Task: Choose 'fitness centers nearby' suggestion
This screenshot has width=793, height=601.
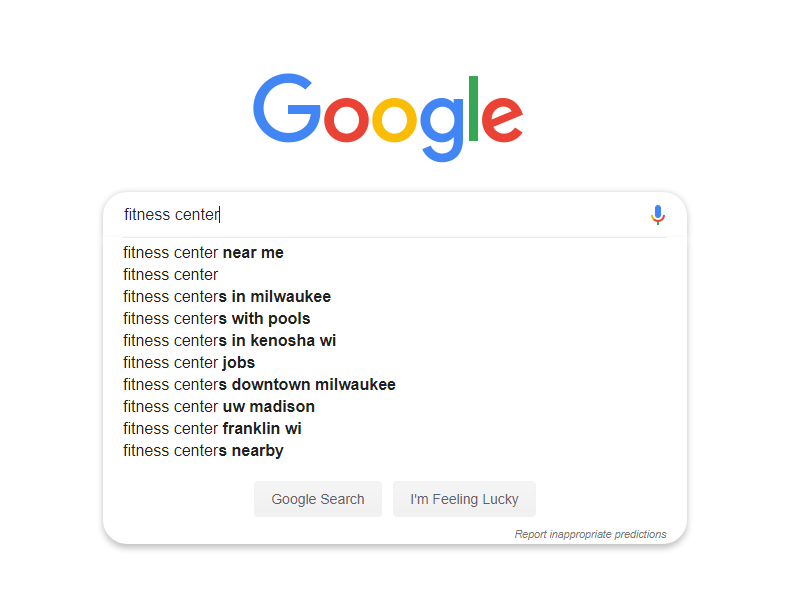Action: coord(203,450)
